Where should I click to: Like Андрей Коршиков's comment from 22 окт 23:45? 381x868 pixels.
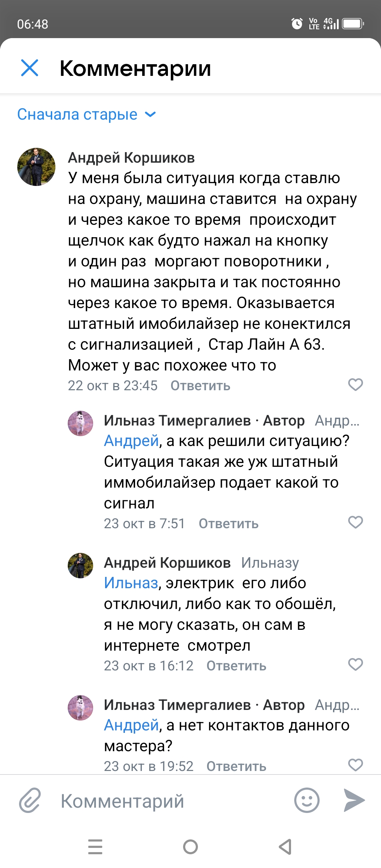coord(355,385)
